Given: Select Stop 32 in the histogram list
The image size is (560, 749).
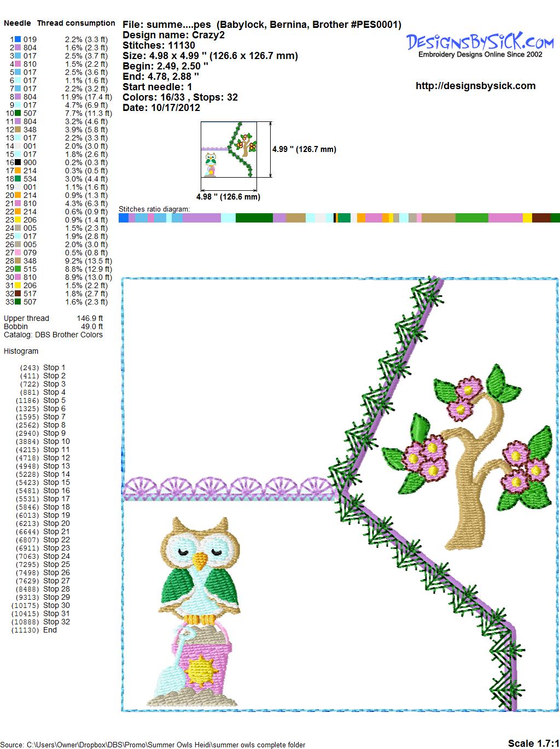Looking at the screenshot, I should (x=56, y=622).
